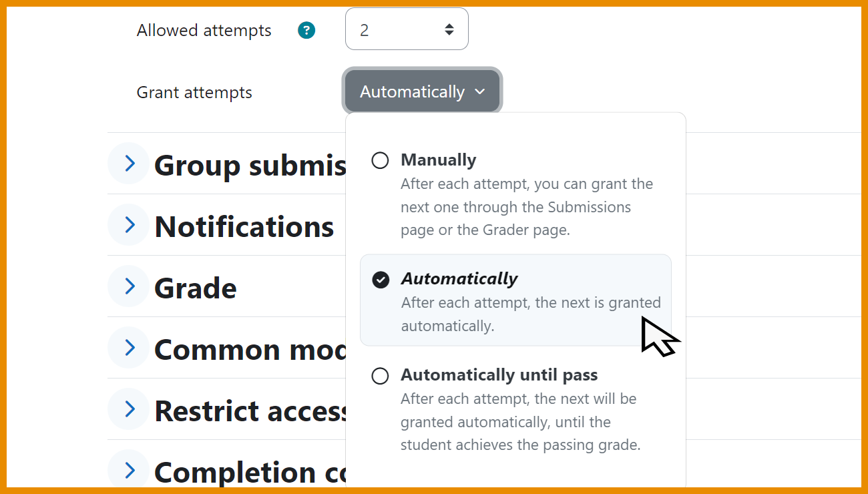Expand the Completion conditions chevron
Image resolution: width=868 pixels, height=494 pixels.
click(x=128, y=470)
